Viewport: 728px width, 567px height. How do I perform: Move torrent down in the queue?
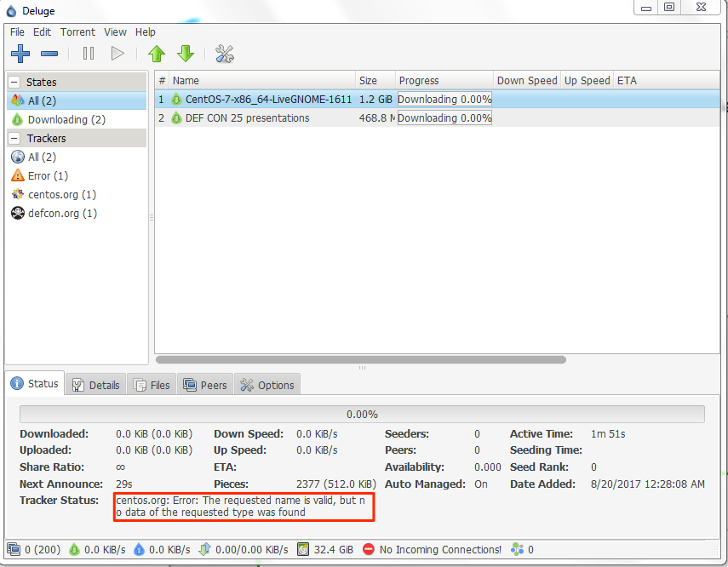[186, 54]
